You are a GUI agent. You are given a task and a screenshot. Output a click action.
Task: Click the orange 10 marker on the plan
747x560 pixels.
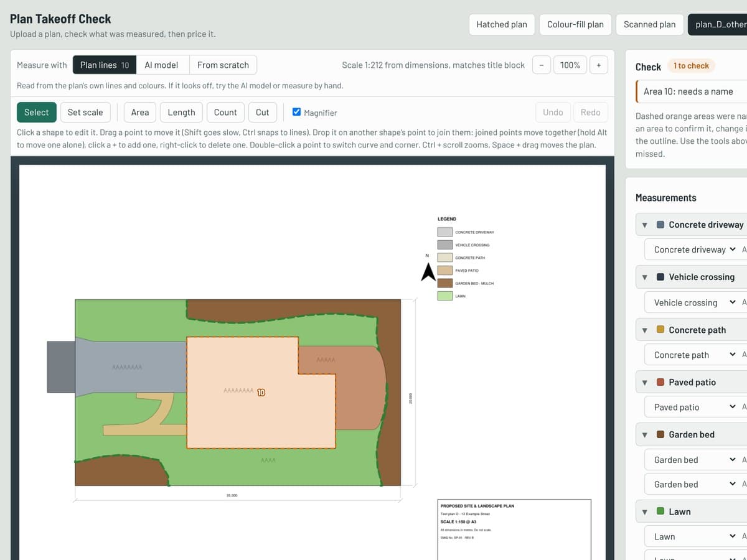tap(261, 393)
